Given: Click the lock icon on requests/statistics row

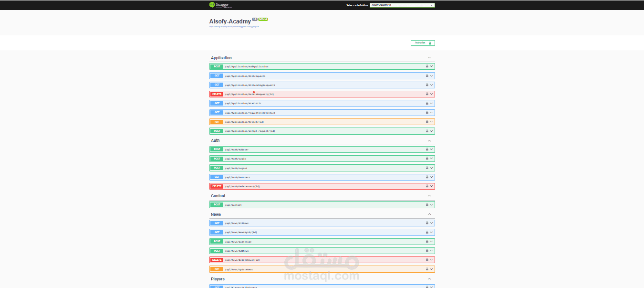Looking at the screenshot, I should pyautogui.click(x=427, y=113).
